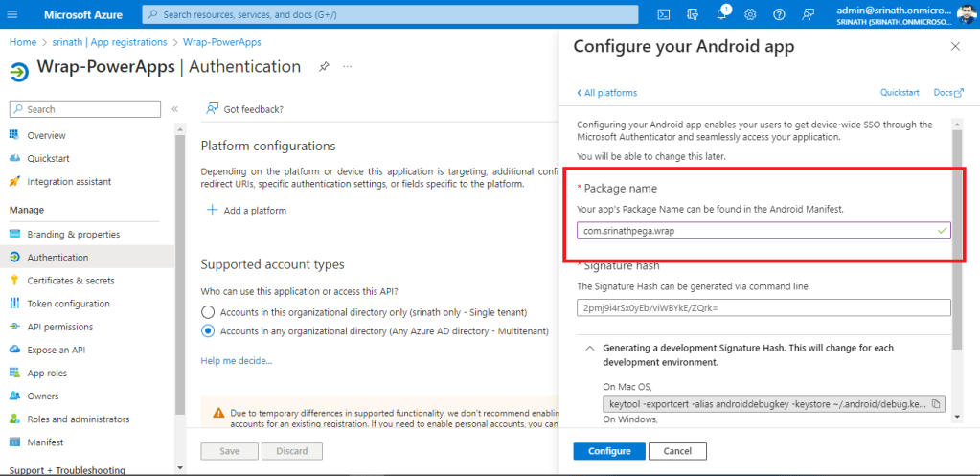
Task: Open Cloud Shell from the top bar
Action: click(x=663, y=14)
